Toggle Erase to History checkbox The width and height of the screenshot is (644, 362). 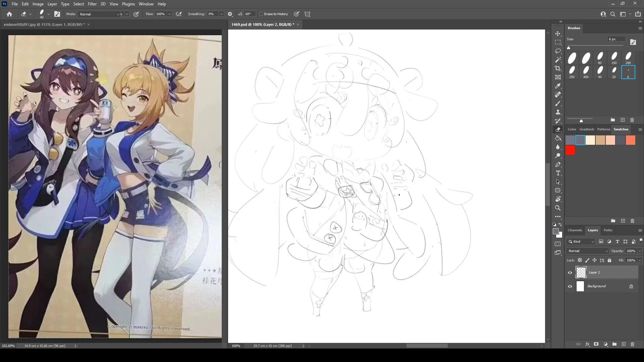click(x=261, y=14)
